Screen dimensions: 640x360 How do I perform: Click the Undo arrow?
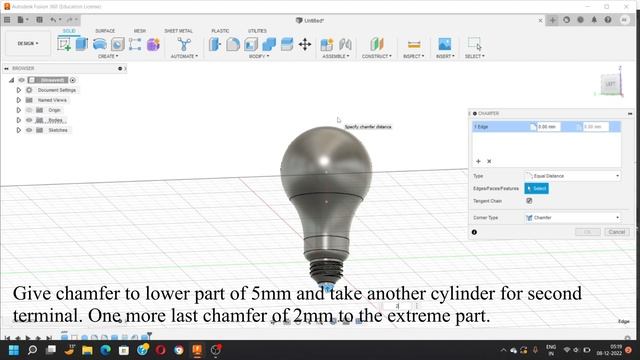53,20
